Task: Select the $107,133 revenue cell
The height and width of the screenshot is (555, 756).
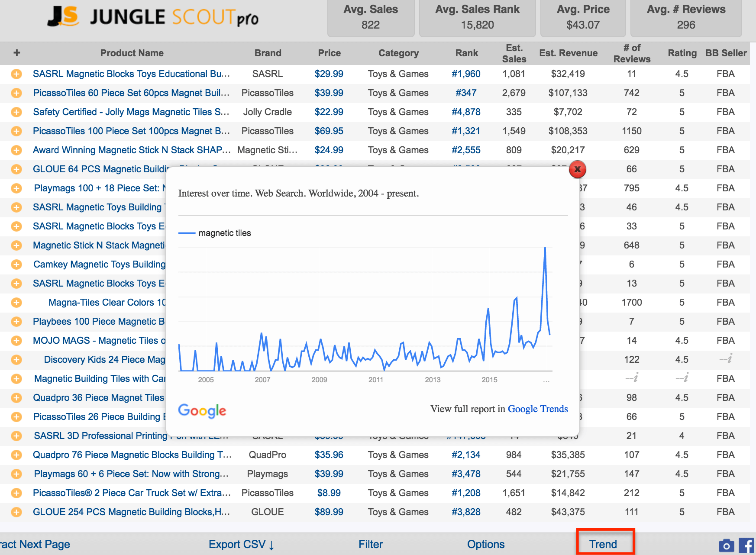Action: [568, 93]
